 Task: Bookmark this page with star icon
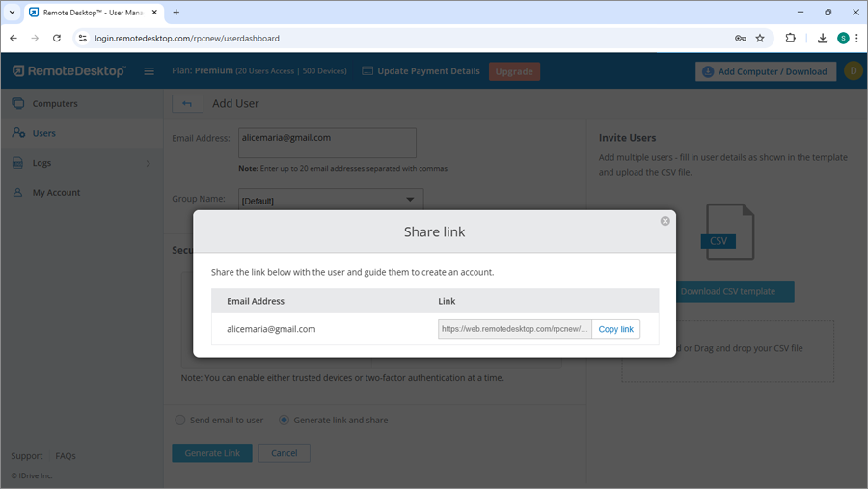click(760, 39)
